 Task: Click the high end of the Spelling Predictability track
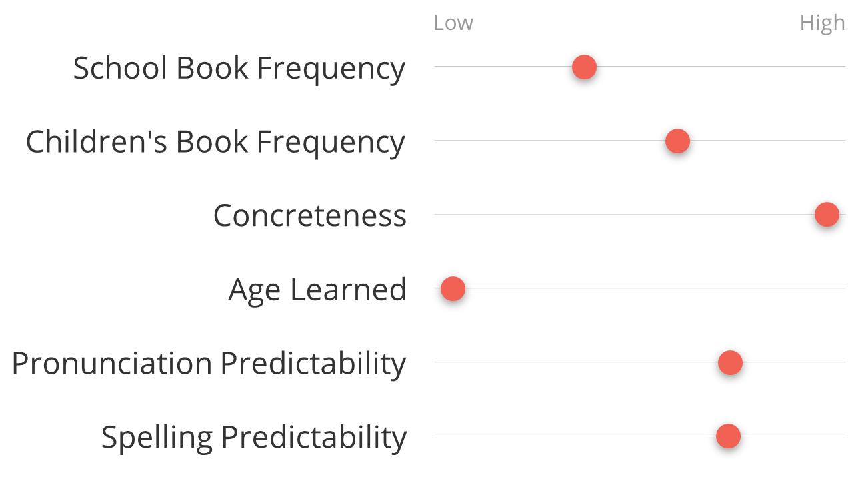click(840, 436)
